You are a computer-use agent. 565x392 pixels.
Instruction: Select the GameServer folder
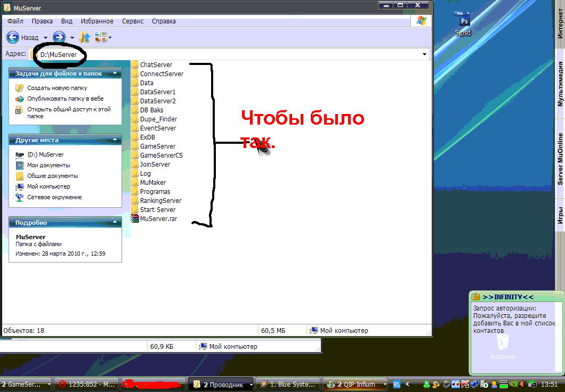157,146
